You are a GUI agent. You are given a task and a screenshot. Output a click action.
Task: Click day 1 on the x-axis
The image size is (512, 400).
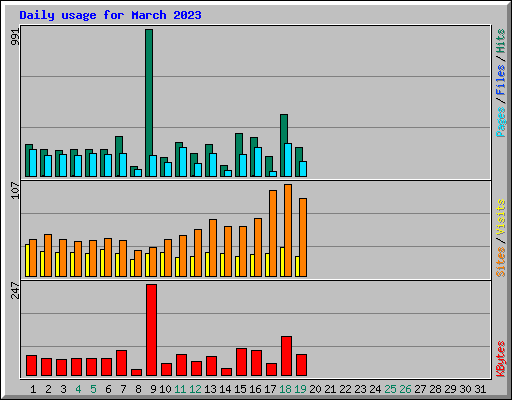[33, 389]
